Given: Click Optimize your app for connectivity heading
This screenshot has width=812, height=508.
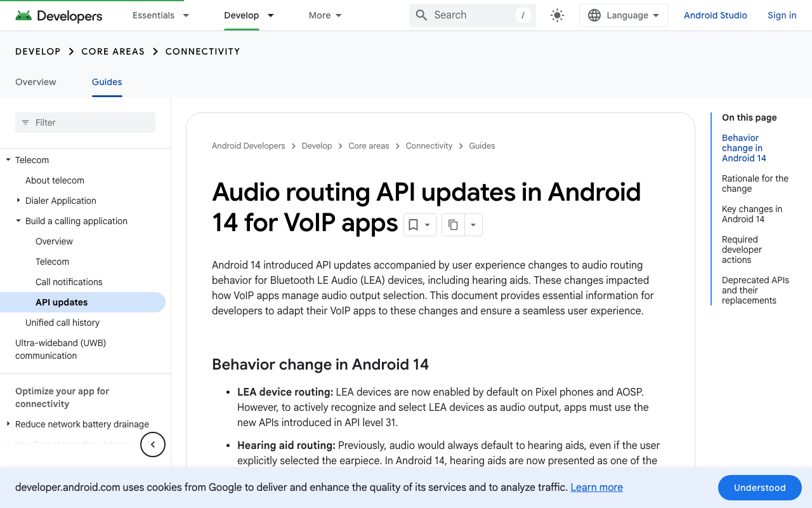Looking at the screenshot, I should coord(62,398).
